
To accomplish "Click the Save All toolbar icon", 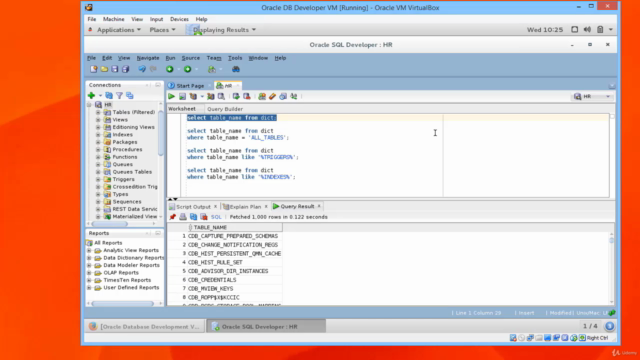I will click(x=125, y=69).
